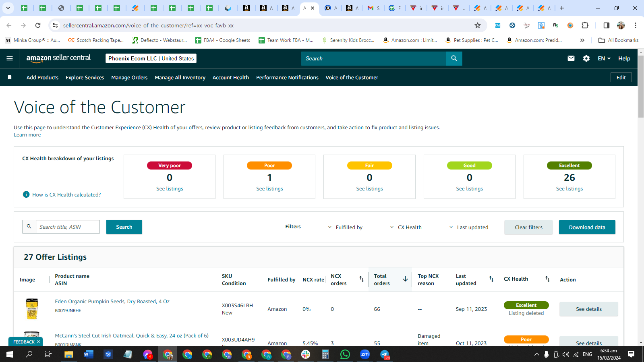Screen dimensions: 644x362
Task: Click the Amazon Seller Central logo
Action: tap(58, 58)
